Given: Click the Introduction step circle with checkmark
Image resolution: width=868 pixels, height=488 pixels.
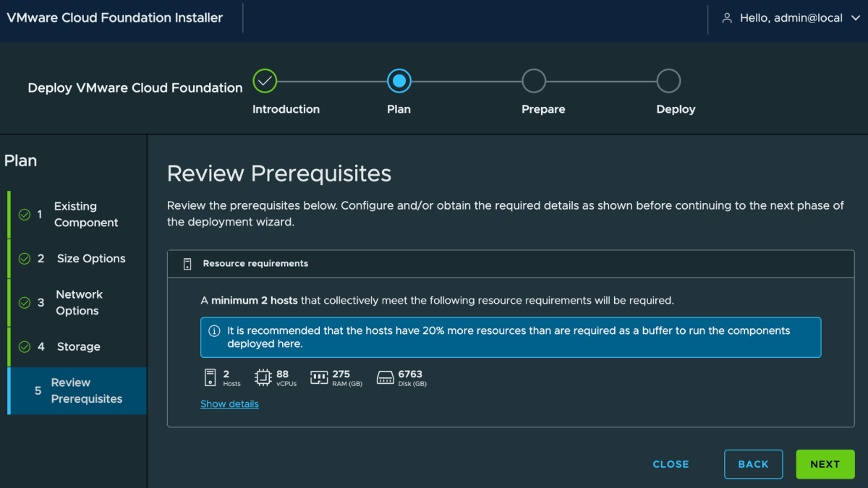Looking at the screenshot, I should (265, 81).
